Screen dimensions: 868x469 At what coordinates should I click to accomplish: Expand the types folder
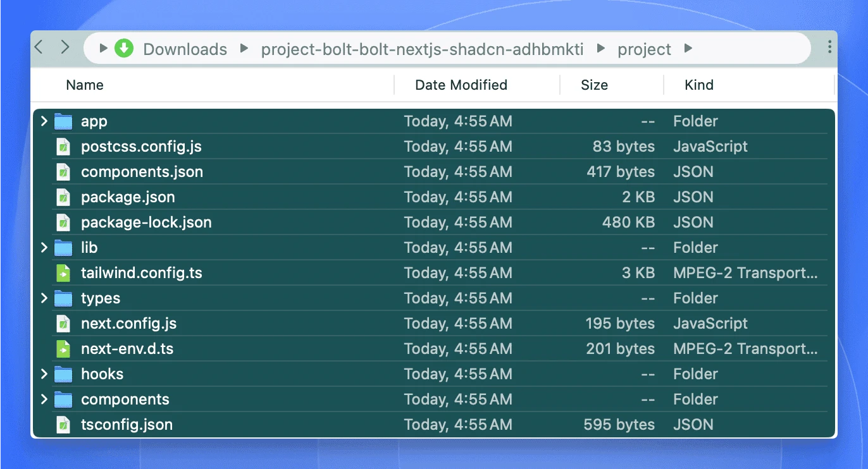tap(44, 298)
